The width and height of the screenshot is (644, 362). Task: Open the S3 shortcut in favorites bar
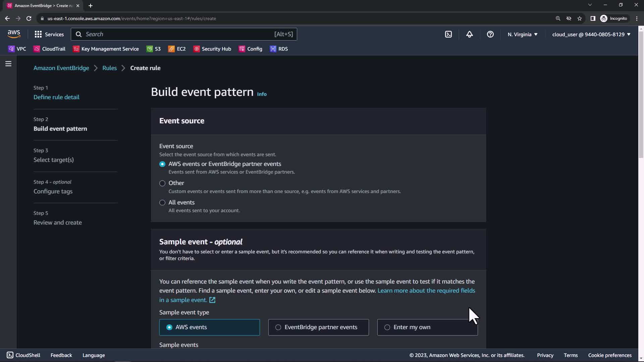[154, 49]
